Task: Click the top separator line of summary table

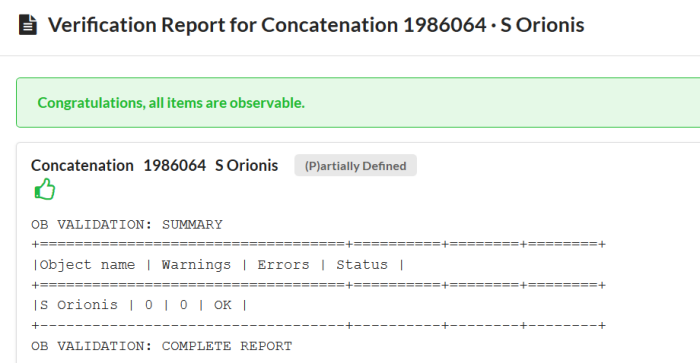Action: click(319, 244)
